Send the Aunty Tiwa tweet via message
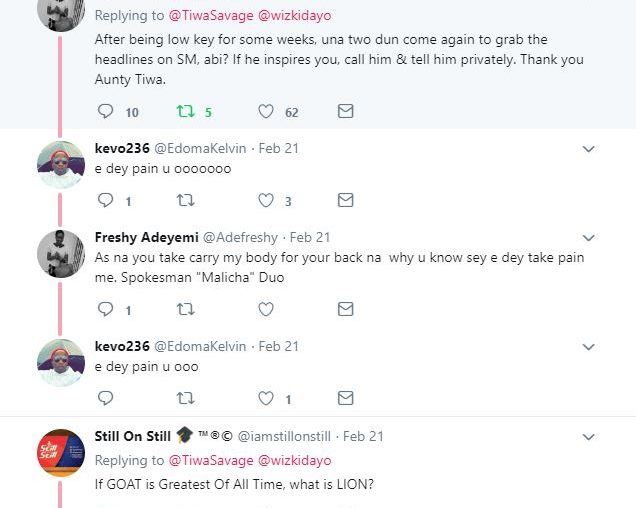 click(345, 112)
